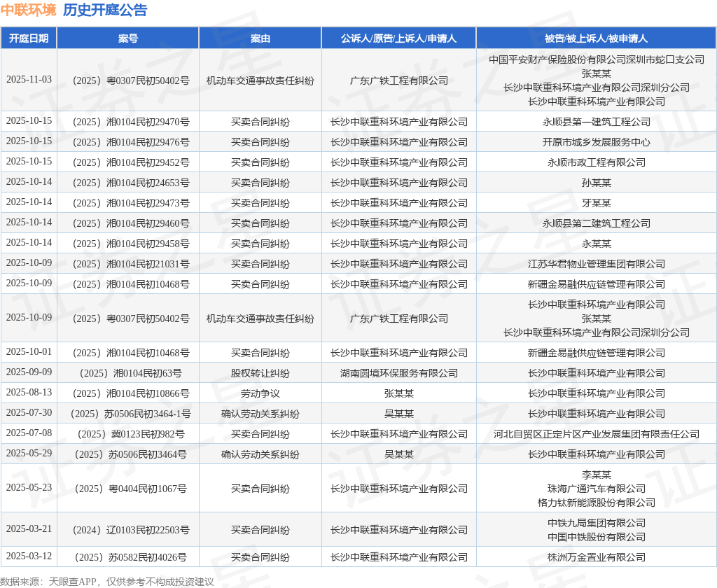The image size is (717, 588).
Task: Click defendant 中铁九局集团有限公司
Action: [x=597, y=523]
